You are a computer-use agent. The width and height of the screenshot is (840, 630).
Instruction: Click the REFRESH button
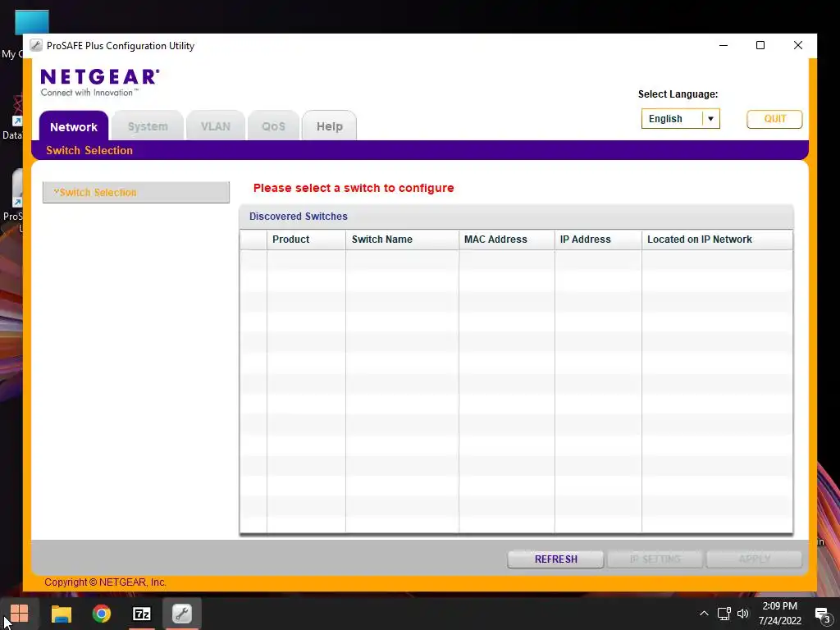[x=555, y=559]
